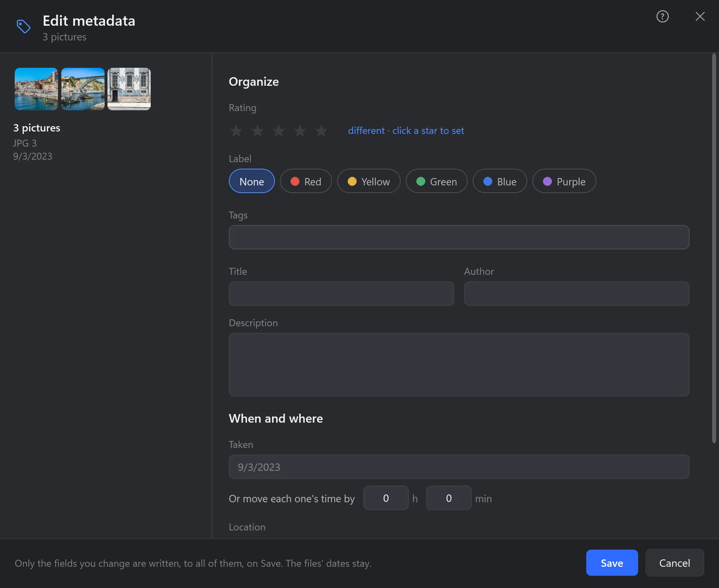Click the Taken date field
The height and width of the screenshot is (588, 719).
tap(459, 467)
